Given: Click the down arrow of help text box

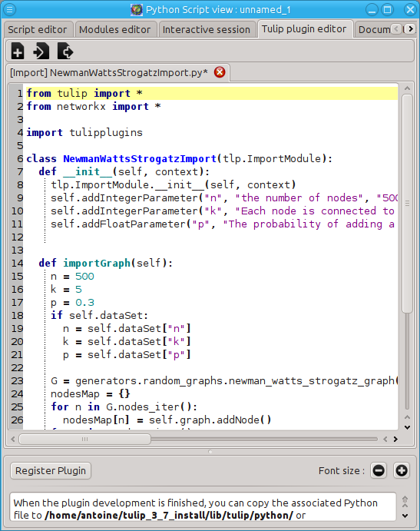Looking at the screenshot, I should point(405,516).
